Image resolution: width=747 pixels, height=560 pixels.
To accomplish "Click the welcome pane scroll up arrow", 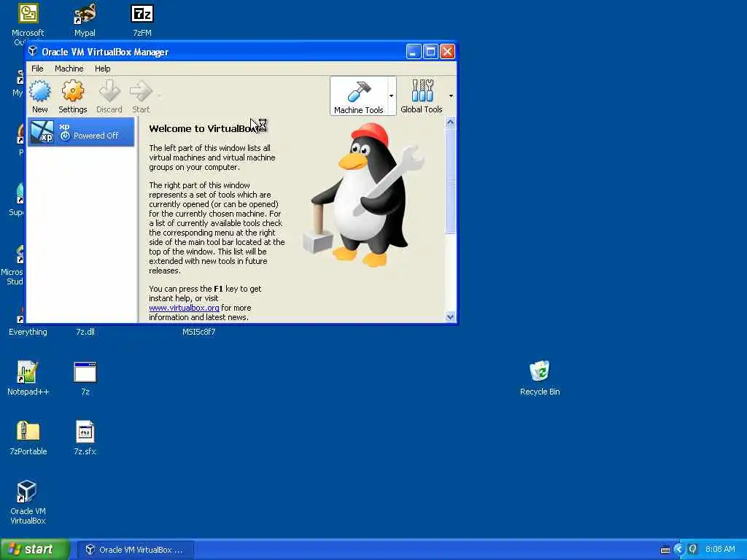I will click(450, 122).
